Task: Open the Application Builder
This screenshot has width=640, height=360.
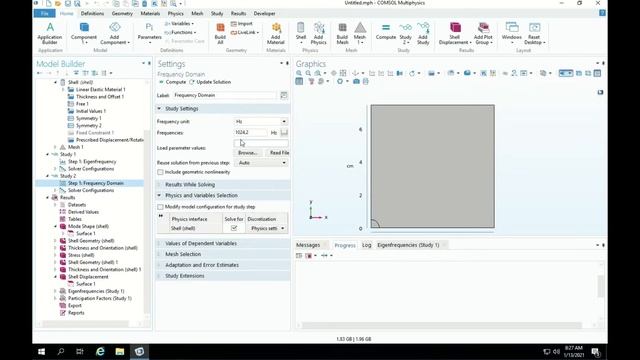Action: [50, 33]
